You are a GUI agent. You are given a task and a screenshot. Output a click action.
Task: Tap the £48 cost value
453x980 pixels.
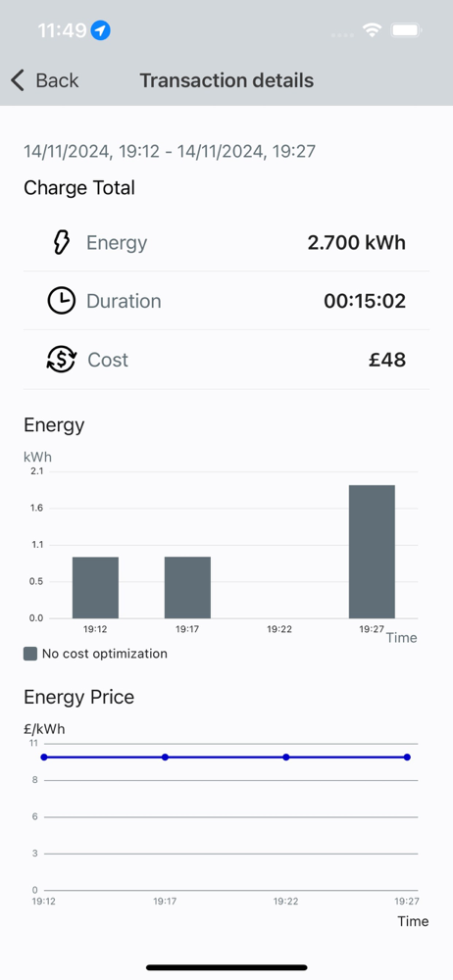pos(387,360)
